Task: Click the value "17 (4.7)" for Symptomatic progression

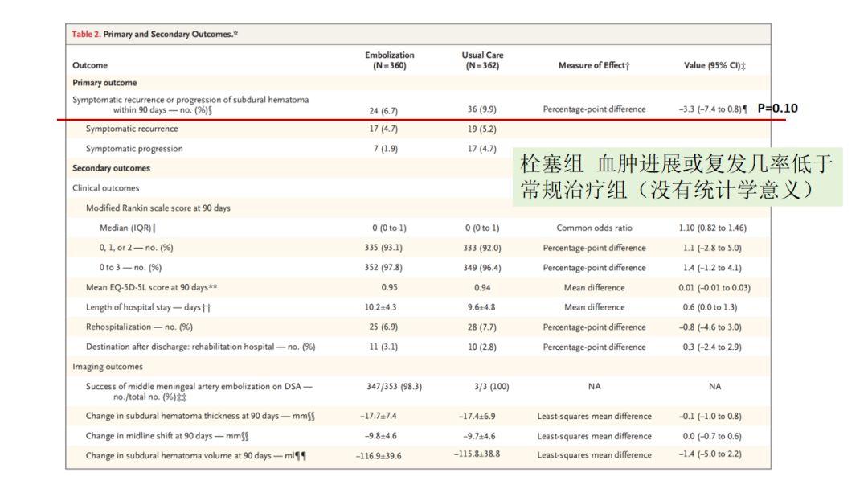Action: coord(481,149)
